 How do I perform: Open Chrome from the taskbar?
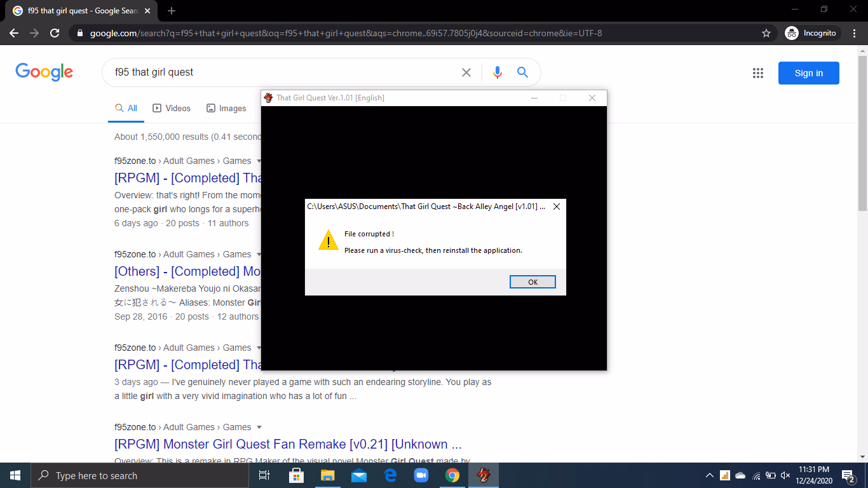[452, 475]
